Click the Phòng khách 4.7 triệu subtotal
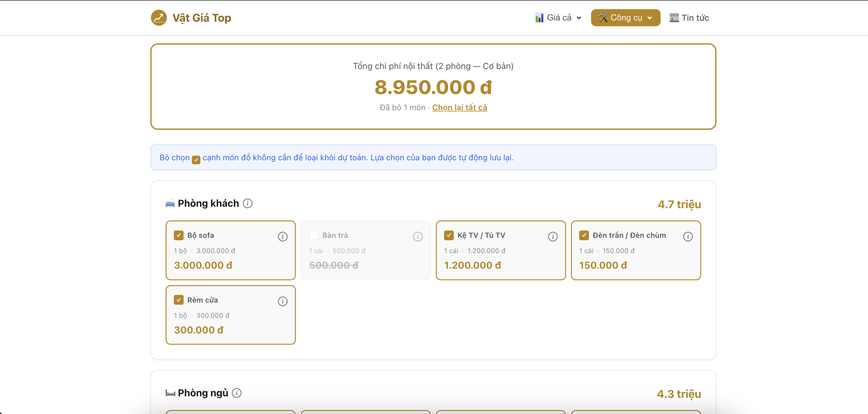 coord(679,205)
